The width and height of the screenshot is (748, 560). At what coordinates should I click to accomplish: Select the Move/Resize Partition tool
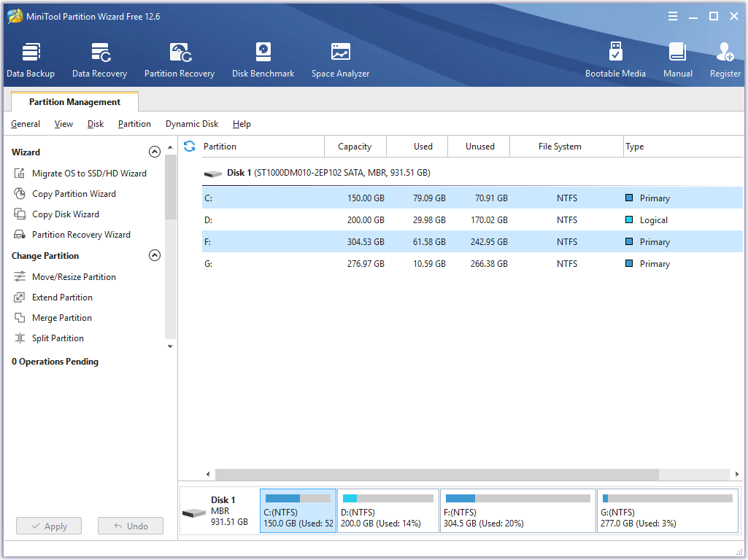(72, 276)
